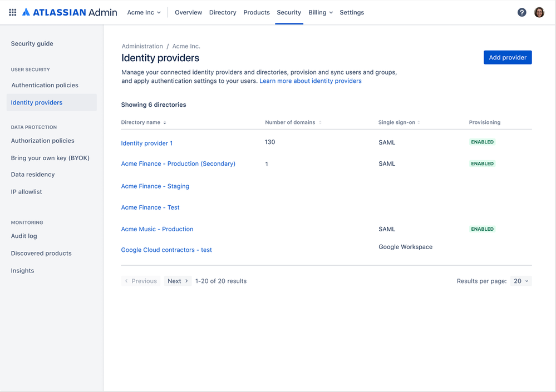
Task: Sort by Directory name column arrow
Action: [x=165, y=123]
